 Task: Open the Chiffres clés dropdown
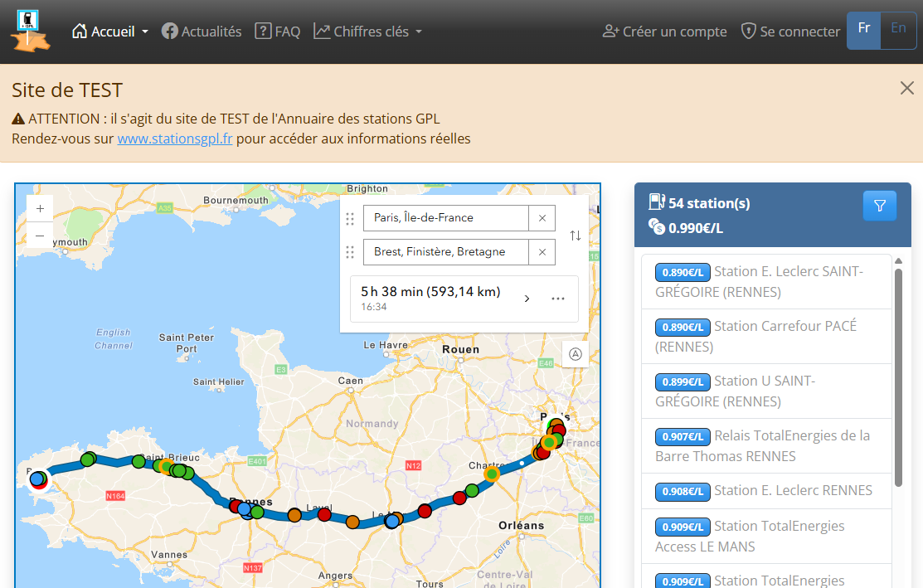pyautogui.click(x=368, y=32)
